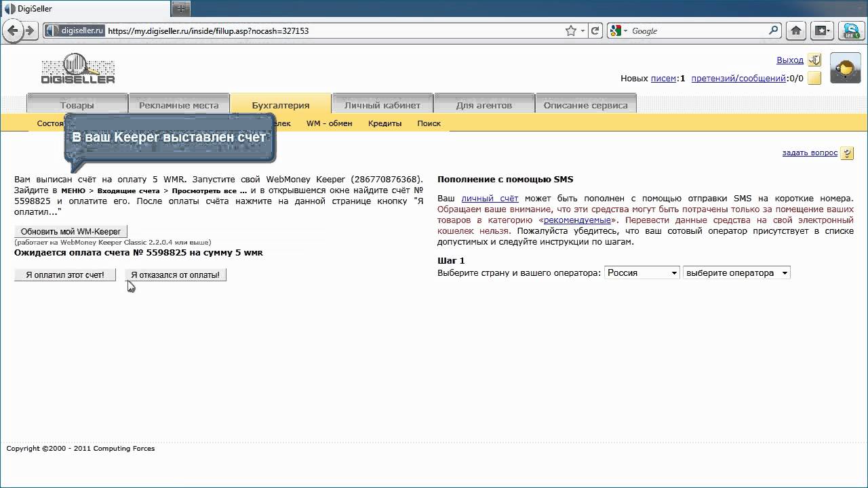The height and width of the screenshot is (488, 868).
Task: Bookmark this page with the star icon
Action: click(571, 30)
